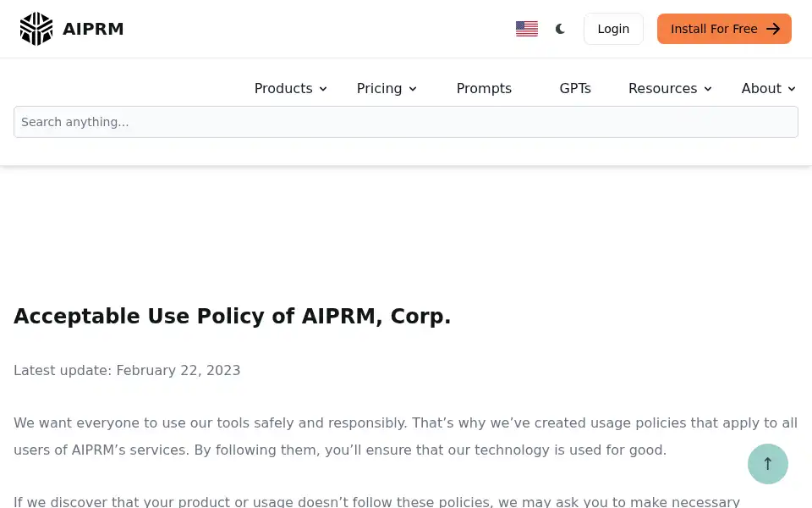The height and width of the screenshot is (508, 812).
Task: Expand the About dropdown menu
Action: pos(769,89)
